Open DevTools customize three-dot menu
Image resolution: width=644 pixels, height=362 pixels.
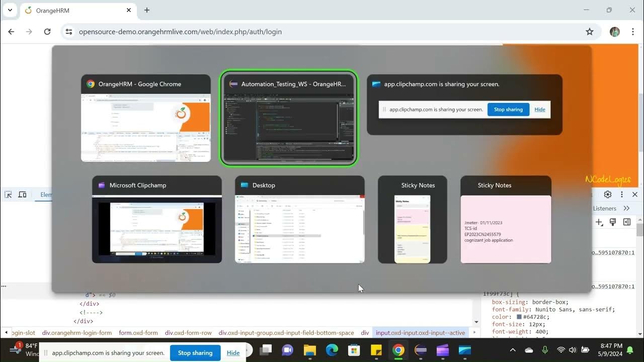(621, 195)
